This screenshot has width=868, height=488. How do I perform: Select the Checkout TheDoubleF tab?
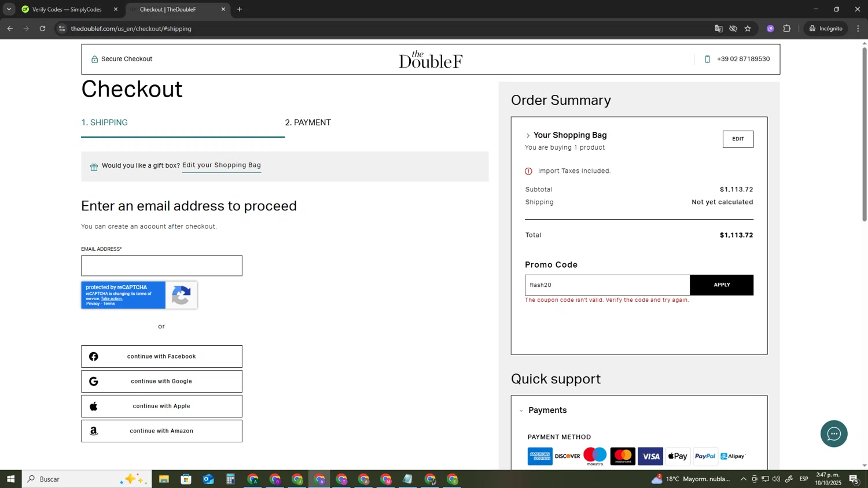pos(177,9)
